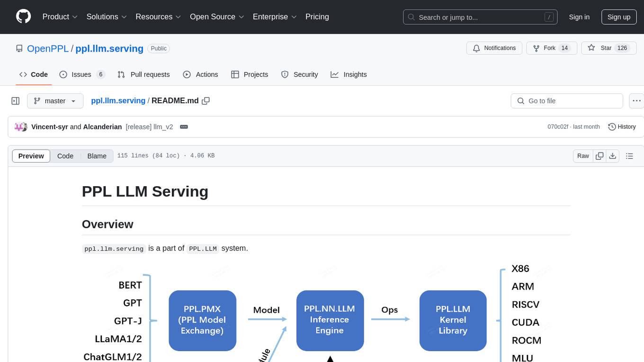Open Alcanderian contributor profile
This screenshot has height=362, width=644.
point(102,127)
